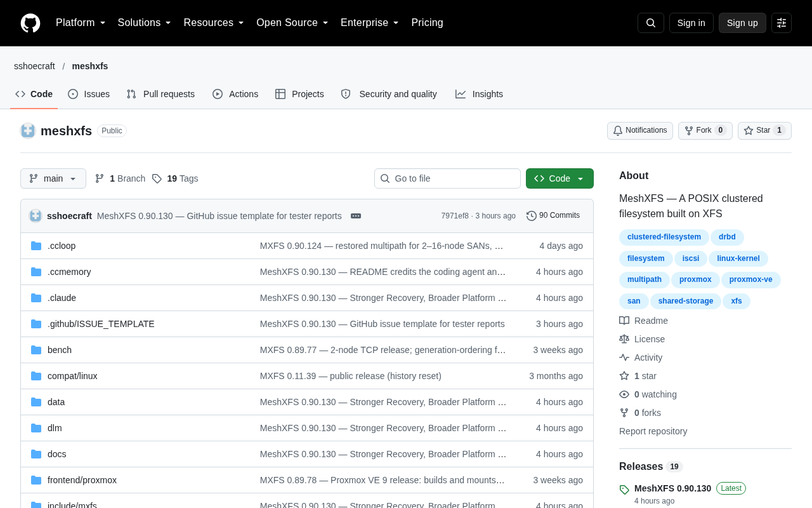Expand the Enterprise menu
This screenshot has width=812, height=508.
[x=370, y=23]
